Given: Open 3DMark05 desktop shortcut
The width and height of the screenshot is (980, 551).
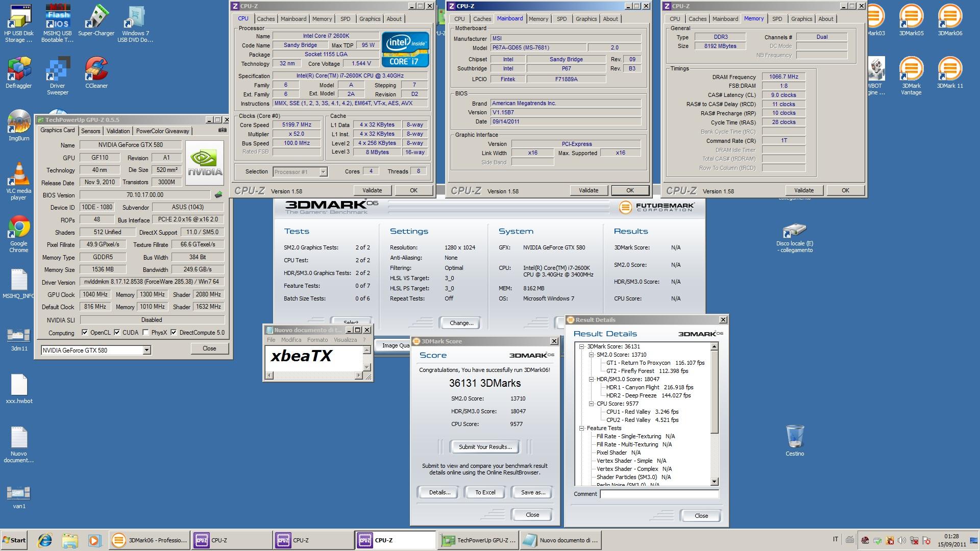Looking at the screenshot, I should tap(911, 20).
